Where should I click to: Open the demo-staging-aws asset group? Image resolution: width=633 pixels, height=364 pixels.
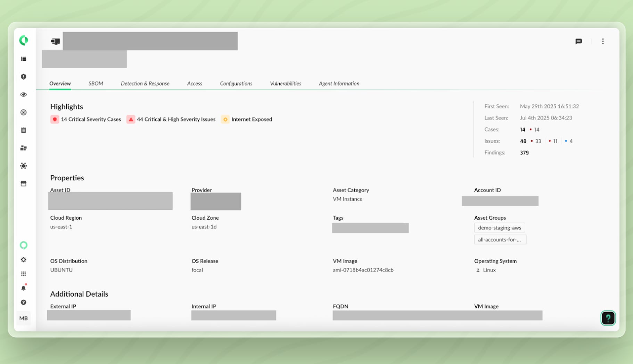[500, 228]
